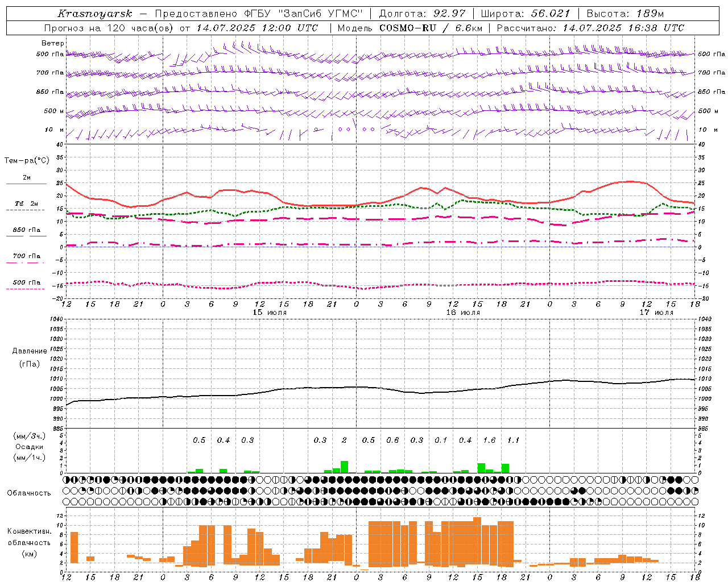Screen dimensions: 728x582
Task: Click the Давление pressure panel label
Action: 30,351
